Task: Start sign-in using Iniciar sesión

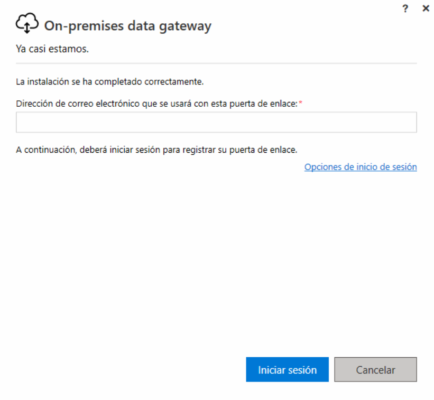Action: 287,370
